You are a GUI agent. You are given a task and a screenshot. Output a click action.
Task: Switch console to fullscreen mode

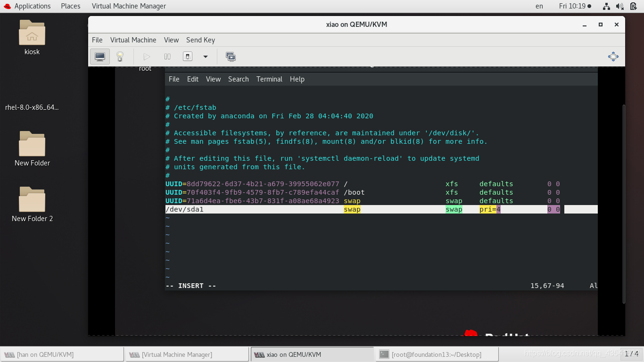(613, 57)
